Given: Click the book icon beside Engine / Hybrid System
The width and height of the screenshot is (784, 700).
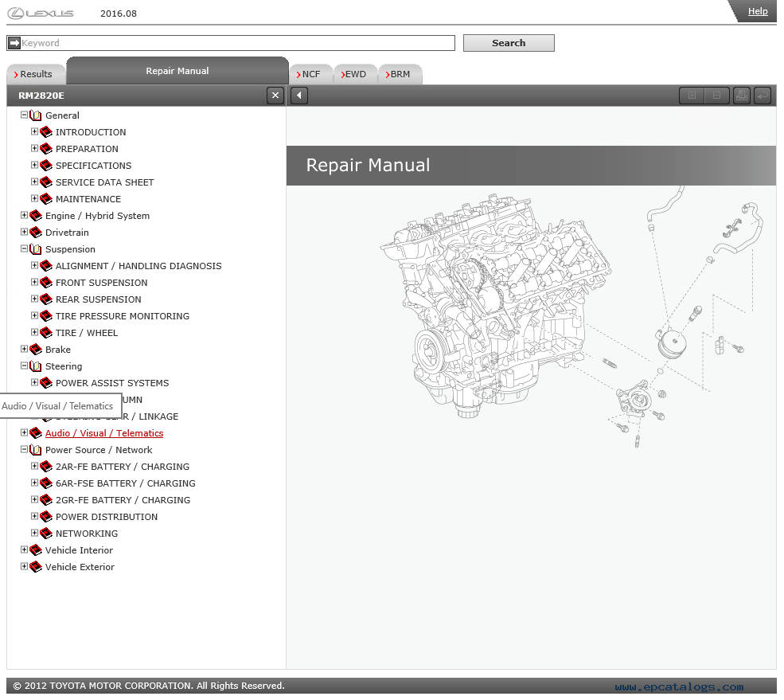Looking at the screenshot, I should click(x=36, y=216).
